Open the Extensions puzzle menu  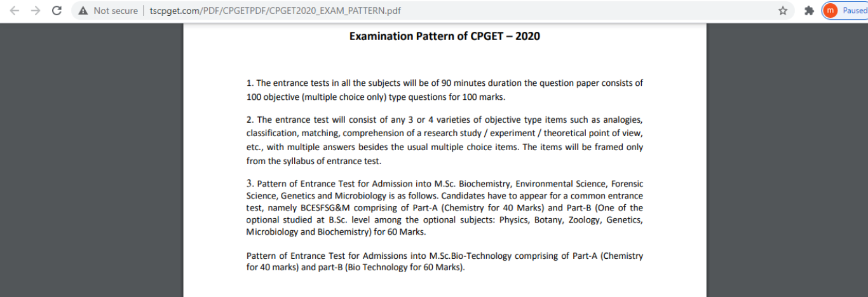tap(809, 11)
